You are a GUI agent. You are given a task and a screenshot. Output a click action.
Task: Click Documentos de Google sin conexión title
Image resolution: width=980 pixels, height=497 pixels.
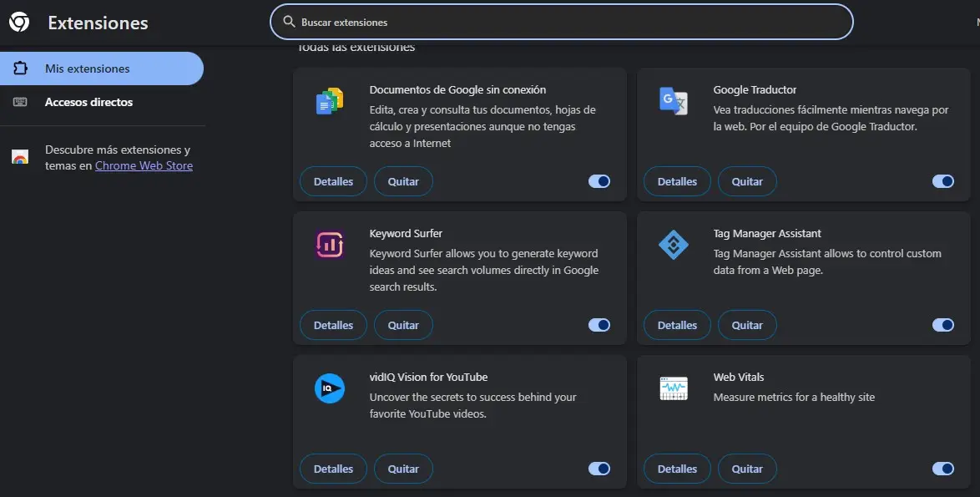pos(457,89)
